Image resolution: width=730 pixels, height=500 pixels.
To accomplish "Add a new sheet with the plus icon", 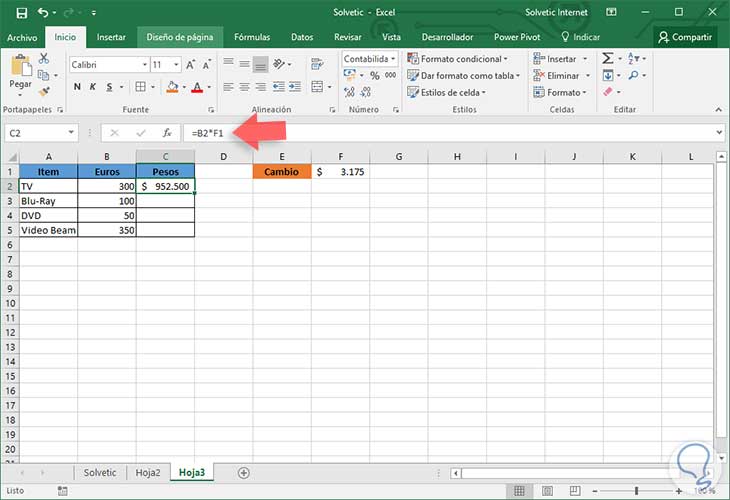I will (x=243, y=473).
